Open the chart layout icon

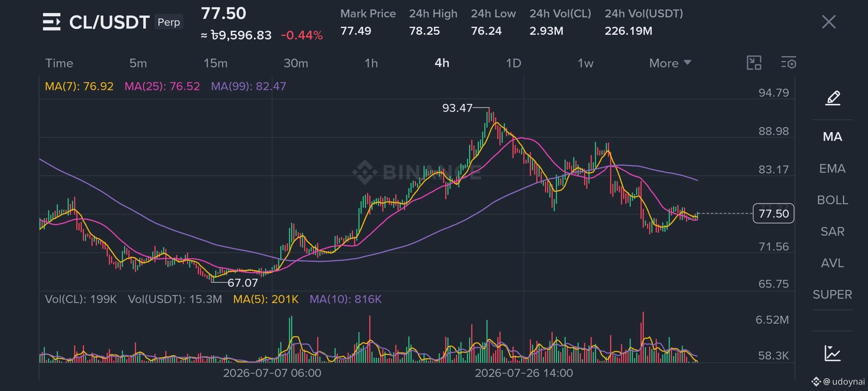(754, 63)
